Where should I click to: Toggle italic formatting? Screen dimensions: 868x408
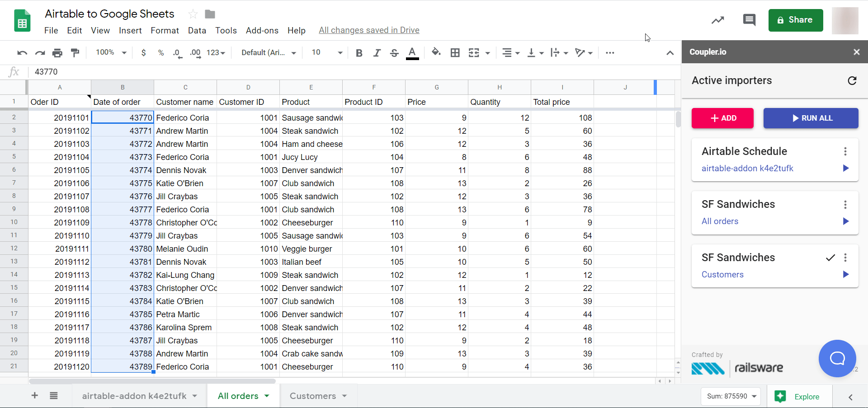click(x=377, y=53)
